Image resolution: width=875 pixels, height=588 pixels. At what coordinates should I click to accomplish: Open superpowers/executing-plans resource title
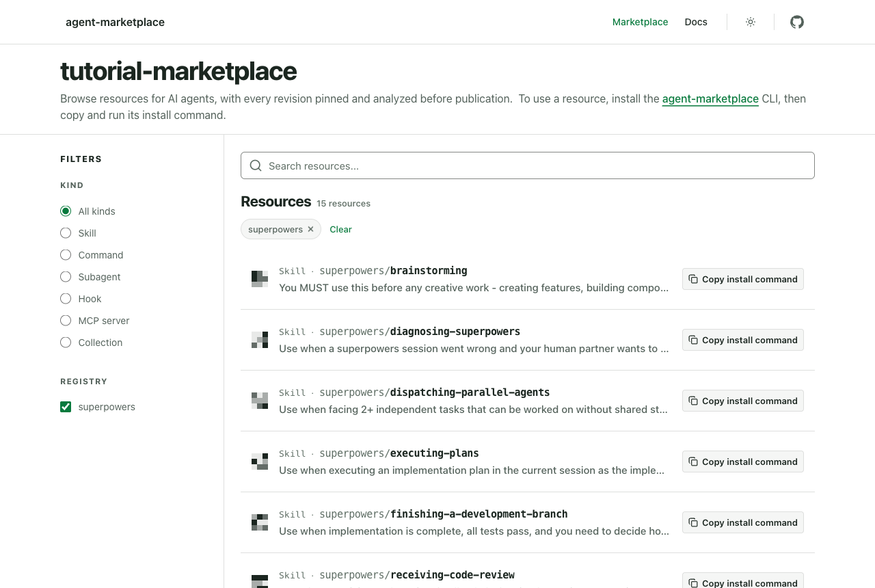(399, 453)
